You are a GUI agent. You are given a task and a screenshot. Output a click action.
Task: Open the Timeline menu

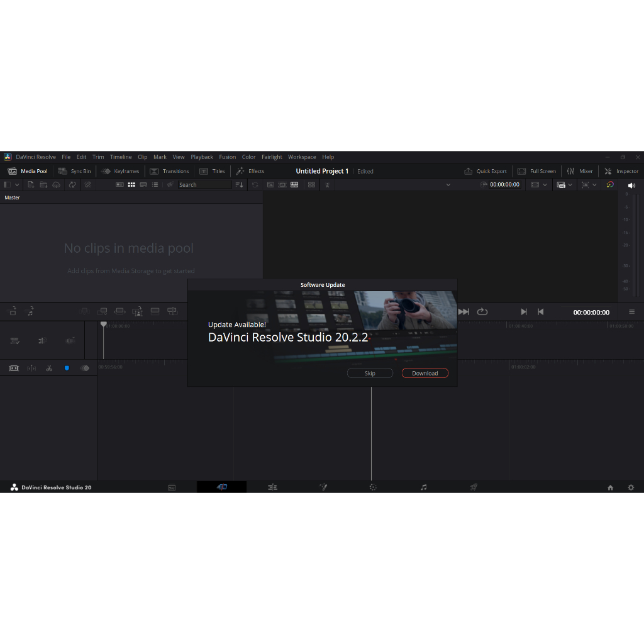121,157
